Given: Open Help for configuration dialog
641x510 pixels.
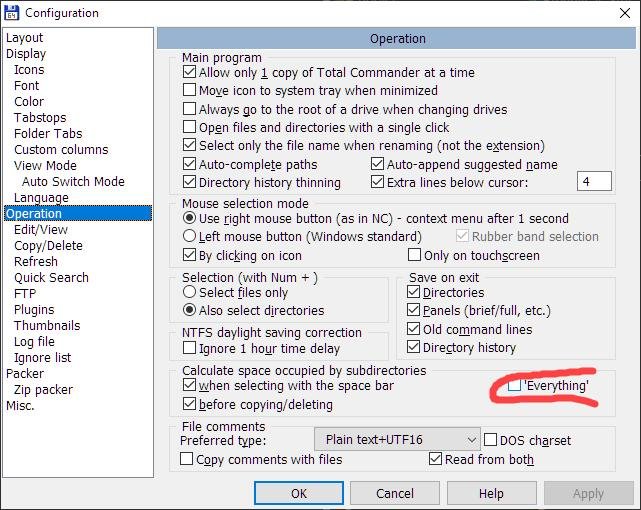Looking at the screenshot, I should pyautogui.click(x=491, y=493).
